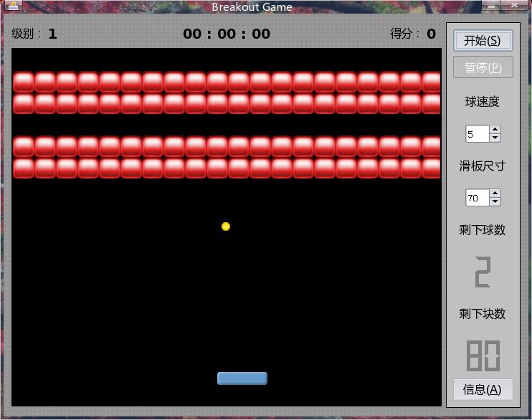Click the Breakout Game window title

pyautogui.click(x=252, y=6)
